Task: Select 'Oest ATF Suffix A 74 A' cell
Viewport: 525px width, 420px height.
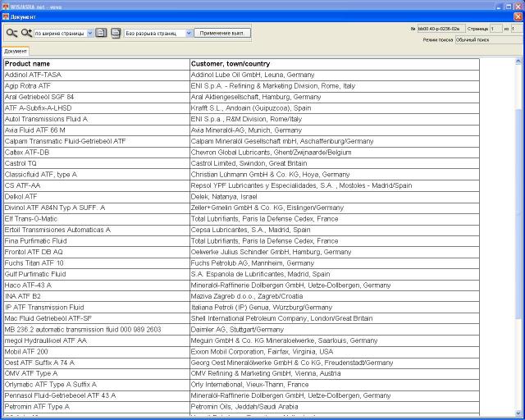Action: (97, 363)
